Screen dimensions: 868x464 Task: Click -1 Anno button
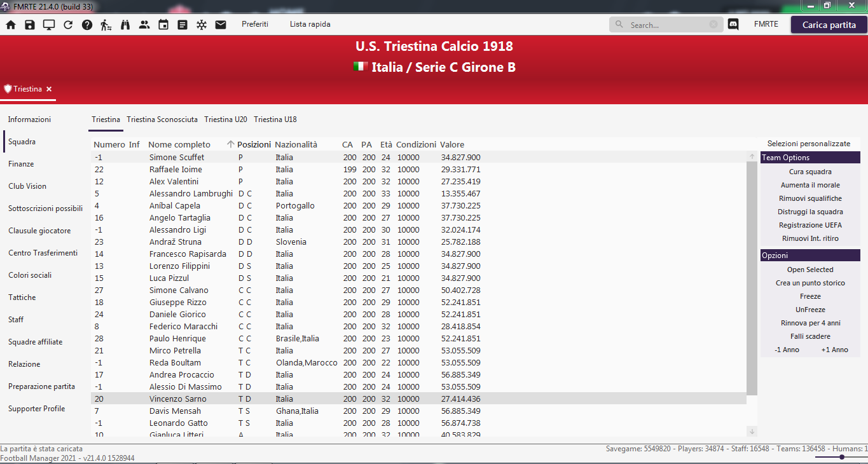tap(787, 350)
